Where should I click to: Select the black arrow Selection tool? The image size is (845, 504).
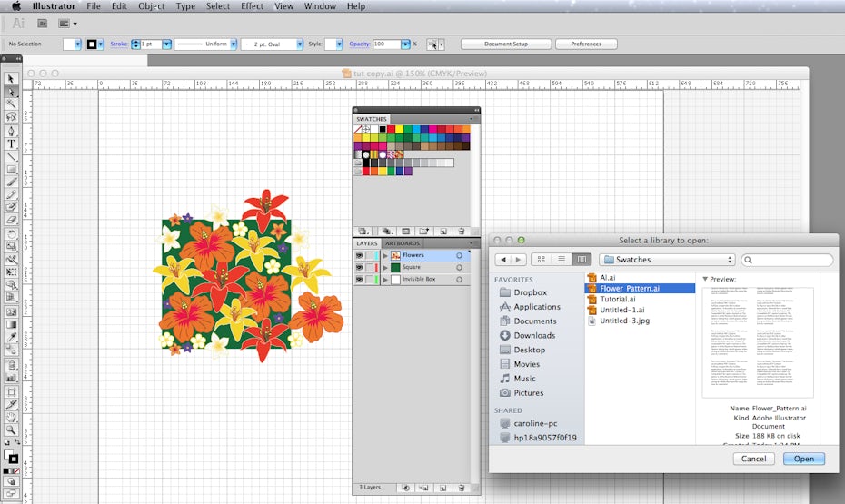click(x=12, y=79)
